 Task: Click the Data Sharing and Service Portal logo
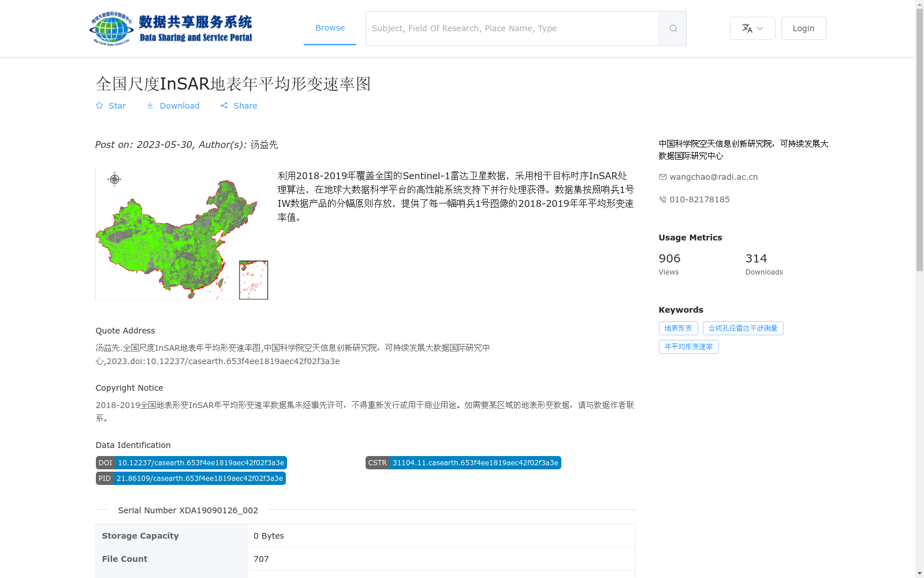[x=171, y=28]
